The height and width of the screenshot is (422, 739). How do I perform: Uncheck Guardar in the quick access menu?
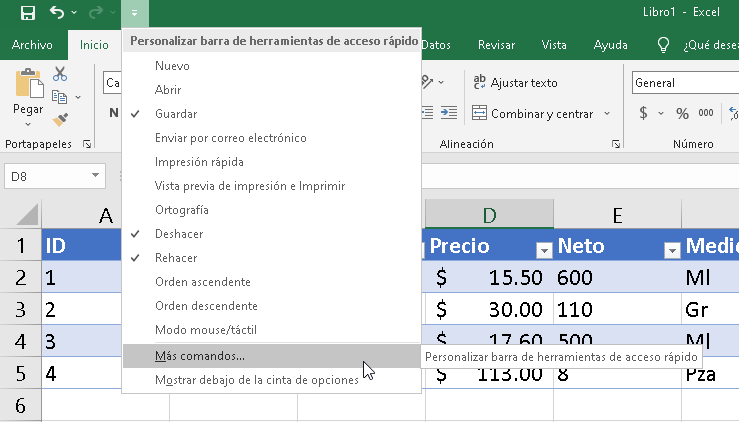271,114
